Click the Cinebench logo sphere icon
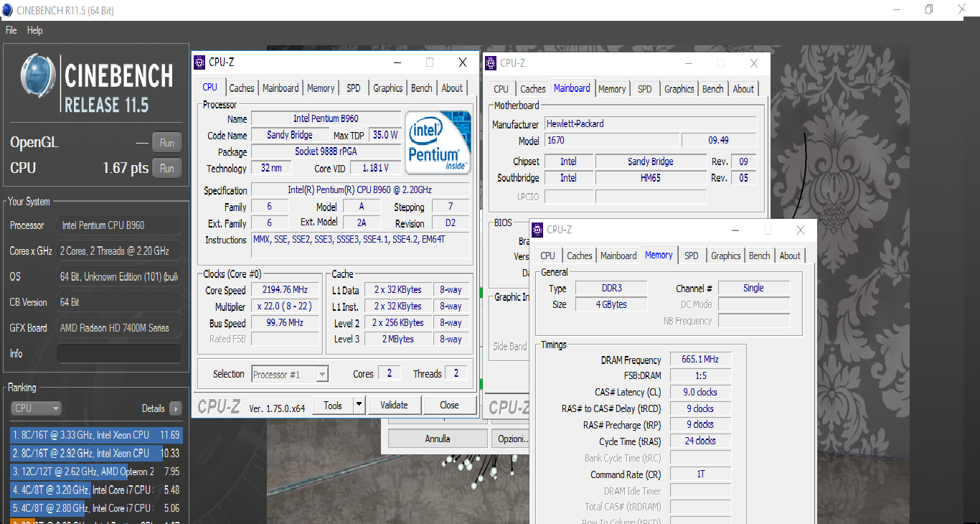Screen dimensions: 980x524 coord(37,75)
